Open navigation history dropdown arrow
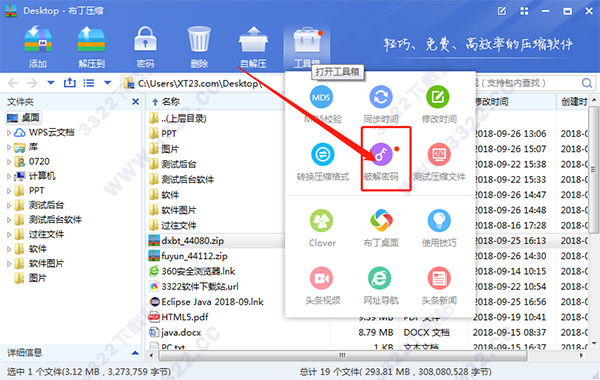This screenshot has height=380, width=600. 51,83
